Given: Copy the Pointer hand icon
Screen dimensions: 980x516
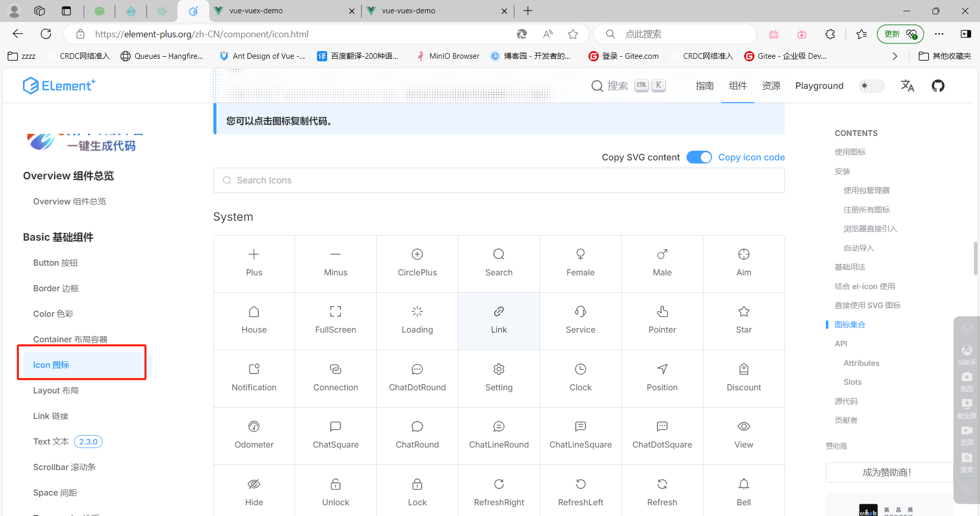Looking at the screenshot, I should pyautogui.click(x=662, y=321).
